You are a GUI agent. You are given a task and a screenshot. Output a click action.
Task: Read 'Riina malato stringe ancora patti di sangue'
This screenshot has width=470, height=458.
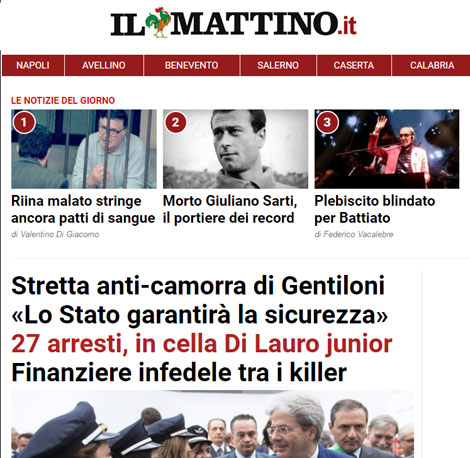83,210
